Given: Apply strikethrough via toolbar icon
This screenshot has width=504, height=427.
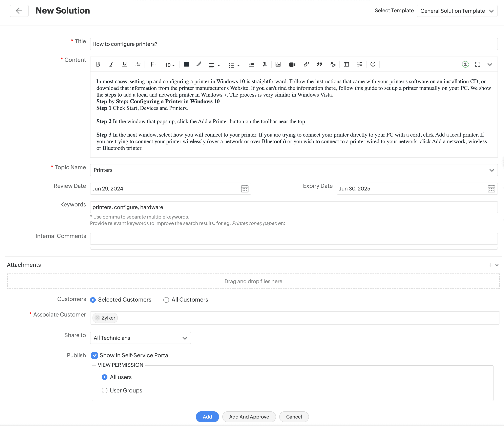Looking at the screenshot, I should 138,64.
